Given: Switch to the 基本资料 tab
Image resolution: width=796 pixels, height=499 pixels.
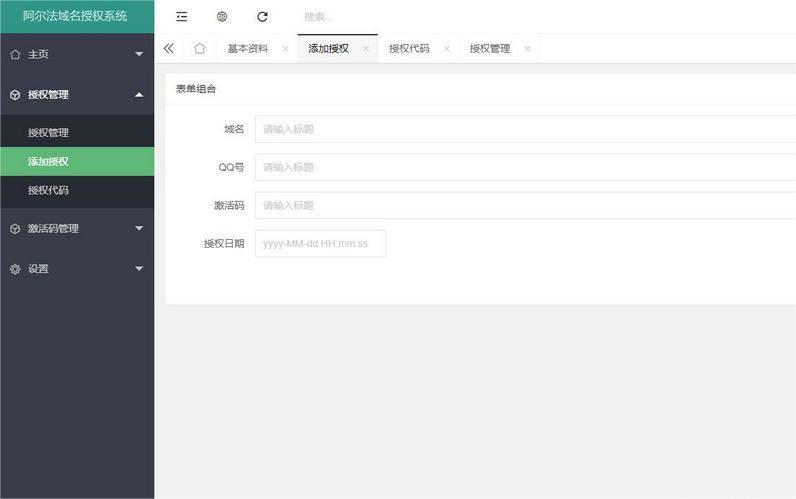Looking at the screenshot, I should click(x=247, y=48).
